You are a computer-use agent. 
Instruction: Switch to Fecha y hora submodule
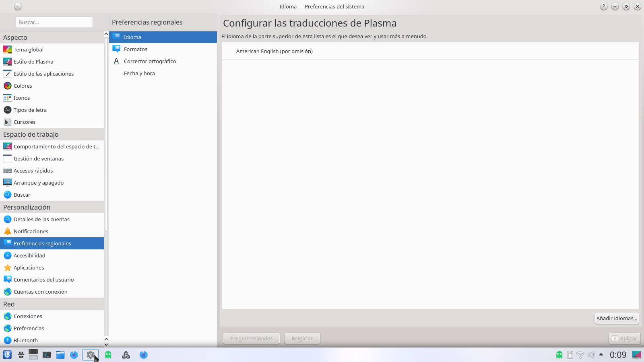[163, 73]
